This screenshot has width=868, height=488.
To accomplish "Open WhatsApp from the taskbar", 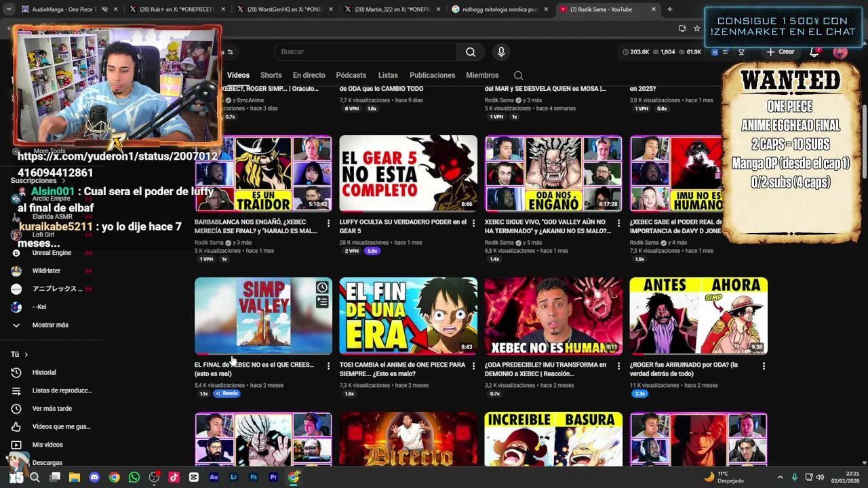I will [134, 477].
